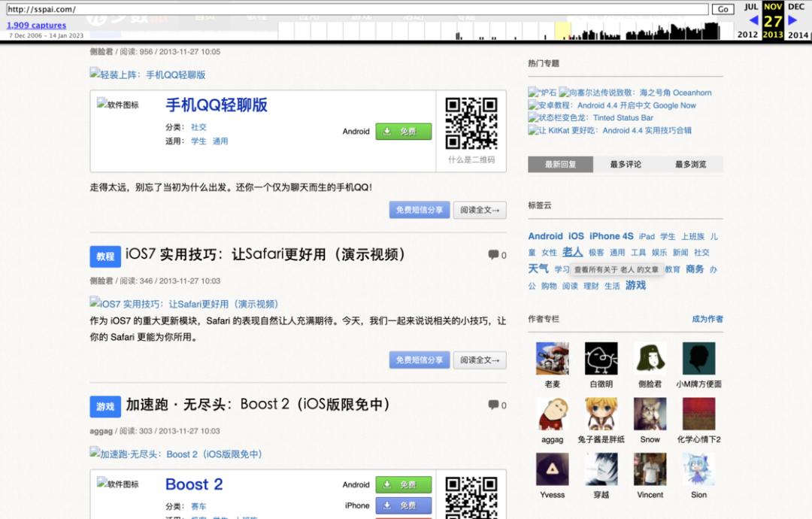This screenshot has width=812, height=519.
Task: Click the blue 教程 category badge
Action: [x=105, y=256]
